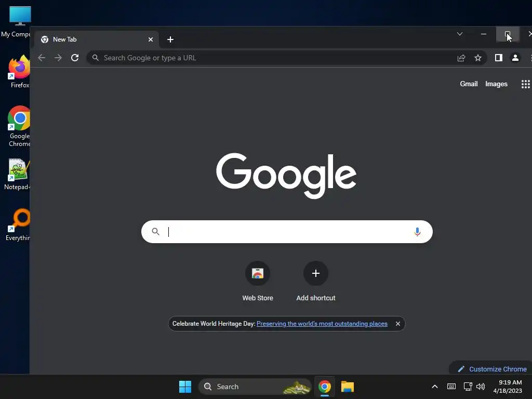
Task: Open the Chrome side panel icon
Action: pyautogui.click(x=498, y=58)
